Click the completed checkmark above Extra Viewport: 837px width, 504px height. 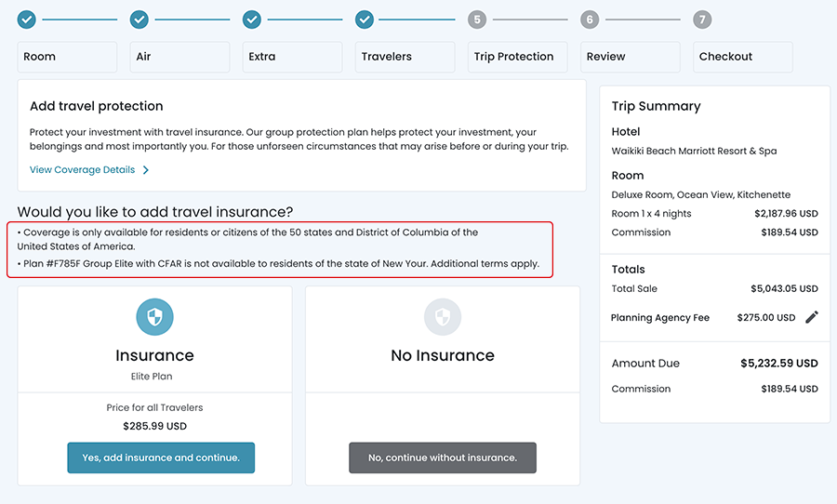tap(252, 19)
